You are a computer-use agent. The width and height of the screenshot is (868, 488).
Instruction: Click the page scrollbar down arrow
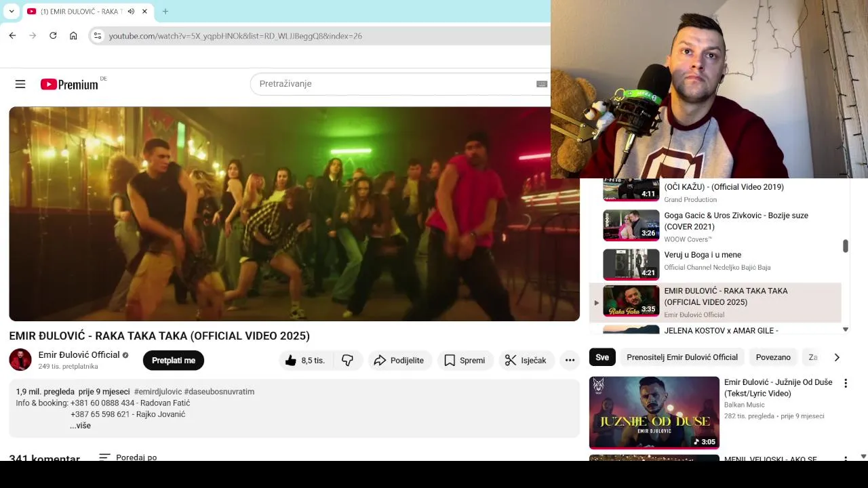point(863,456)
